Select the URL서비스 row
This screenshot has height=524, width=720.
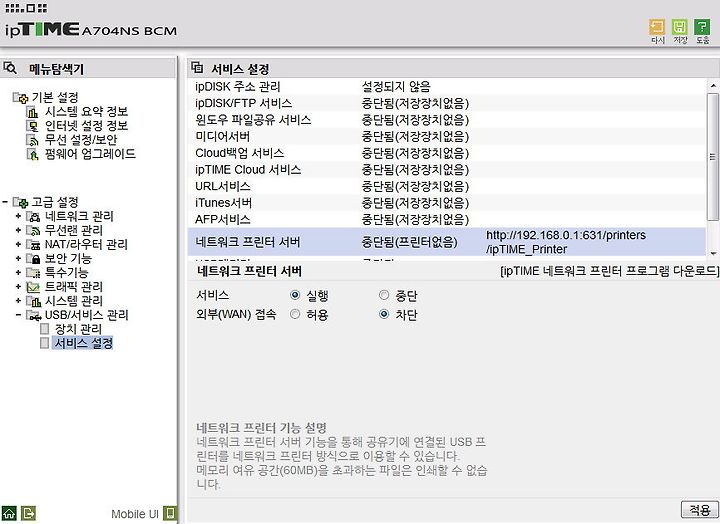(447, 186)
